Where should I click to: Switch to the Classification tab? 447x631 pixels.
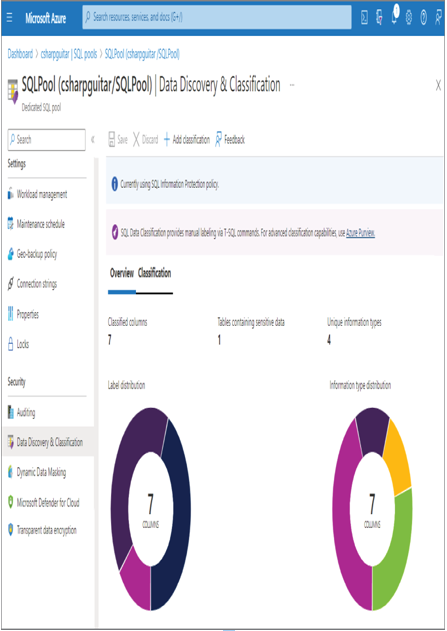(154, 273)
